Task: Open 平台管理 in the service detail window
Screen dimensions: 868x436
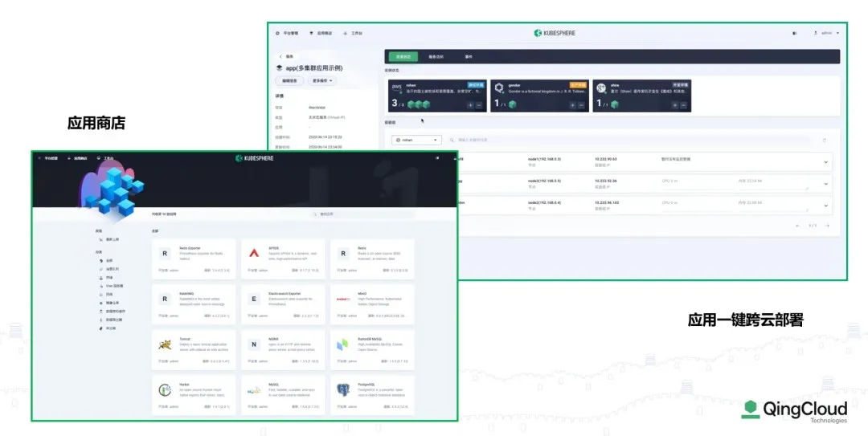Action: (x=287, y=33)
